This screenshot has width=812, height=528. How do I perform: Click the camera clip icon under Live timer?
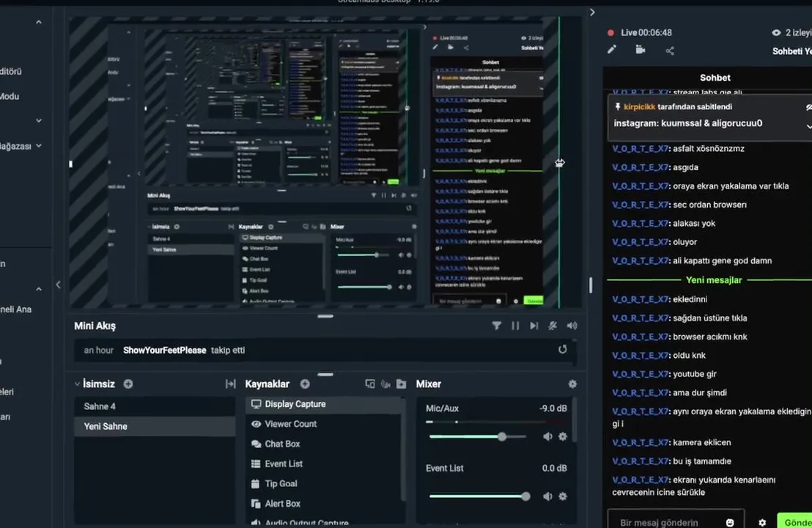coord(641,50)
